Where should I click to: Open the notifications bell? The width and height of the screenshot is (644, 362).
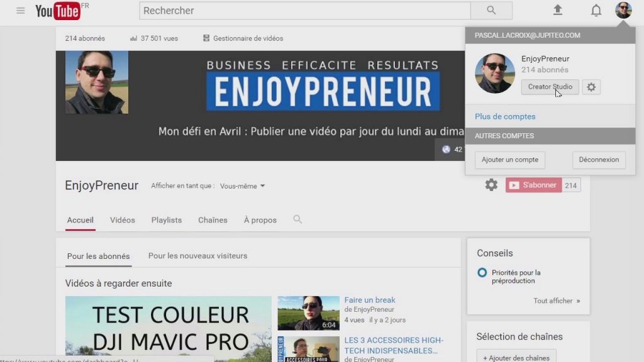tap(596, 10)
